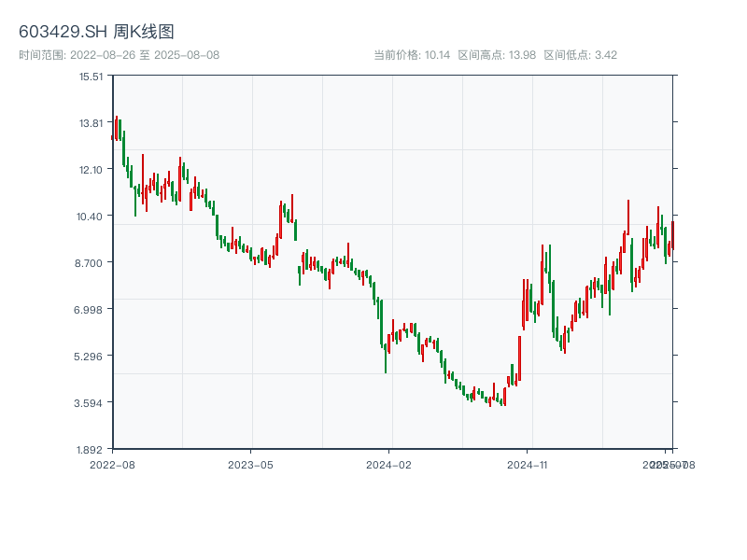Click the last candlestick at the chart's right edge
The image size is (747, 560).
[x=672, y=235]
